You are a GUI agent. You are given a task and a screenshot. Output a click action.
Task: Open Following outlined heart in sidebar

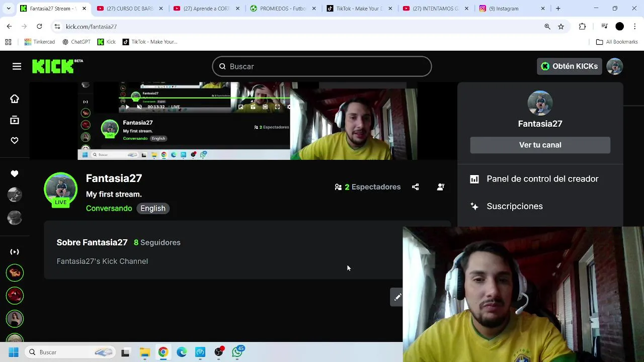15,140
